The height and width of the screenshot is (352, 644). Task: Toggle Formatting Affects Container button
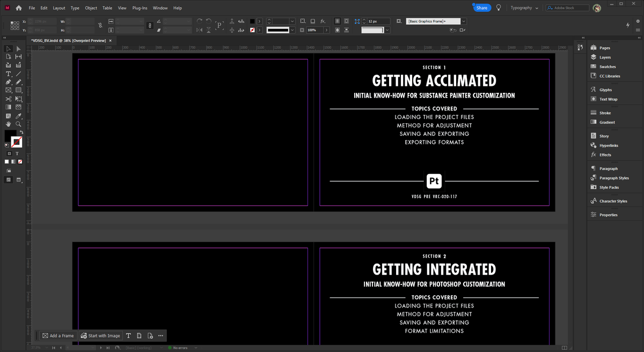(x=9, y=153)
